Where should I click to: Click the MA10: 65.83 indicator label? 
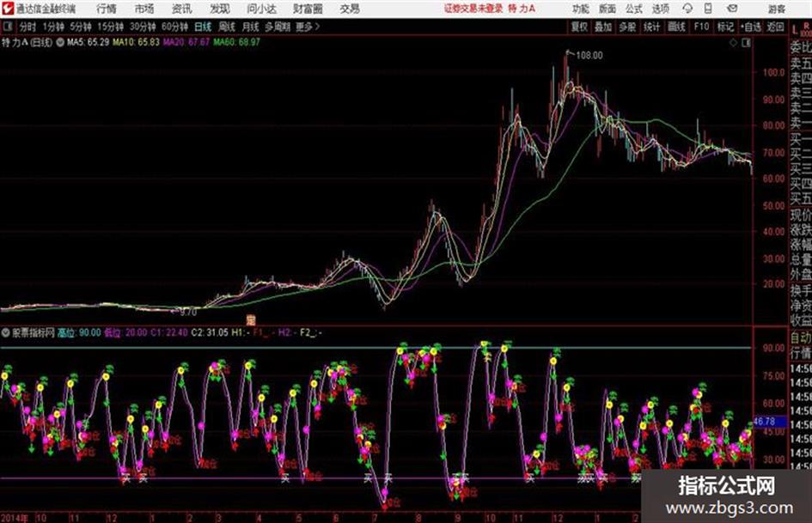tap(137, 42)
